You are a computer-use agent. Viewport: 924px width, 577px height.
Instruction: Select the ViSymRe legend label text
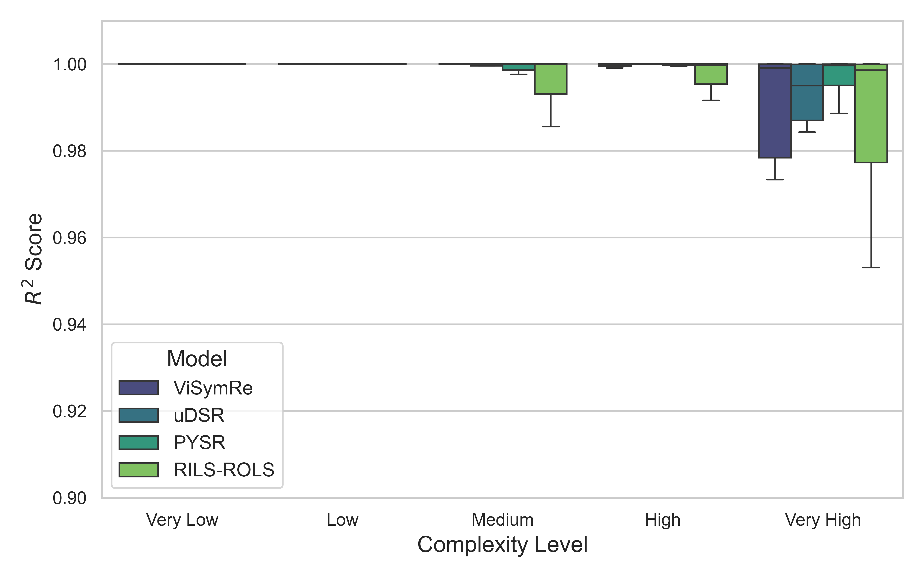coord(213,388)
